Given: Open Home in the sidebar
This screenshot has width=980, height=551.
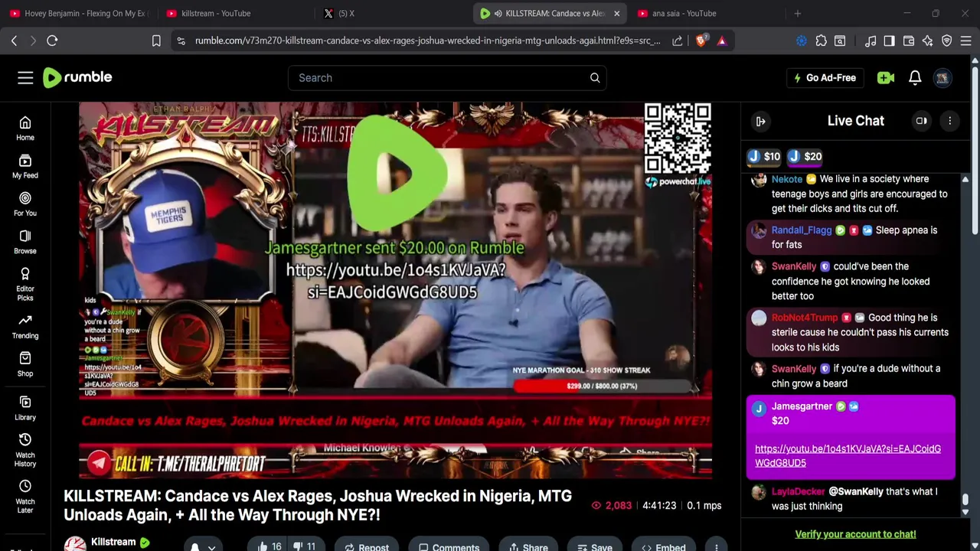Looking at the screenshot, I should (x=25, y=129).
